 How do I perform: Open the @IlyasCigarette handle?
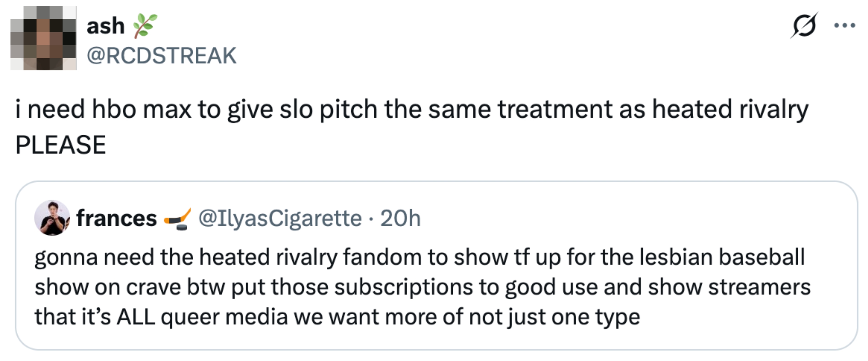pos(280,218)
